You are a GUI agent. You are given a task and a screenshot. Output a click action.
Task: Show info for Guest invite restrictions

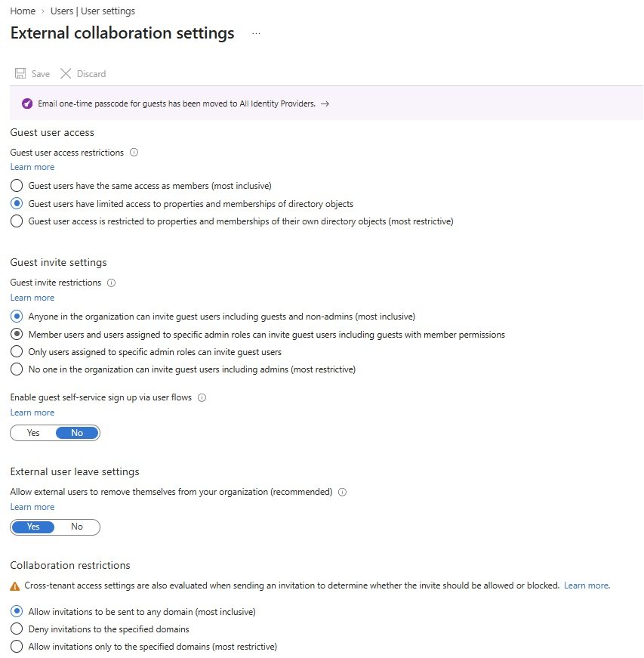point(111,283)
